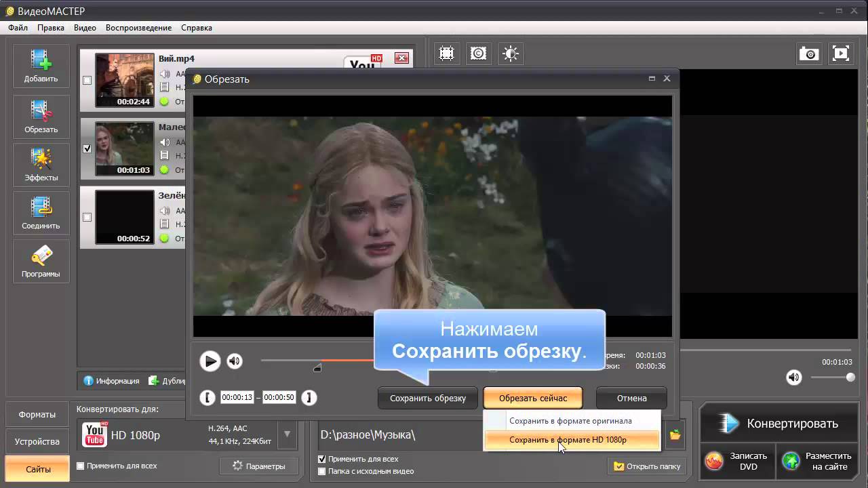Open Информация tab below video list
The height and width of the screenshot is (488, 868).
[111, 381]
